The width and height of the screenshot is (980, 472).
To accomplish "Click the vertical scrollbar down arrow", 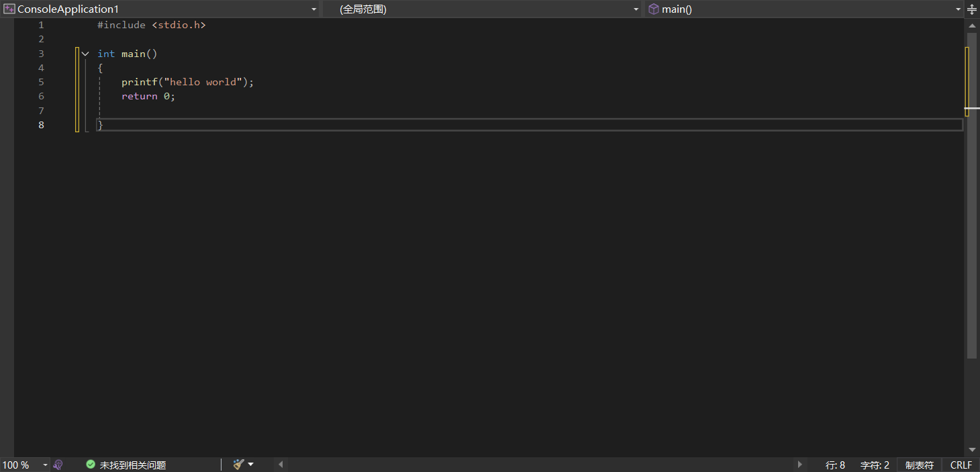I will 972,450.
